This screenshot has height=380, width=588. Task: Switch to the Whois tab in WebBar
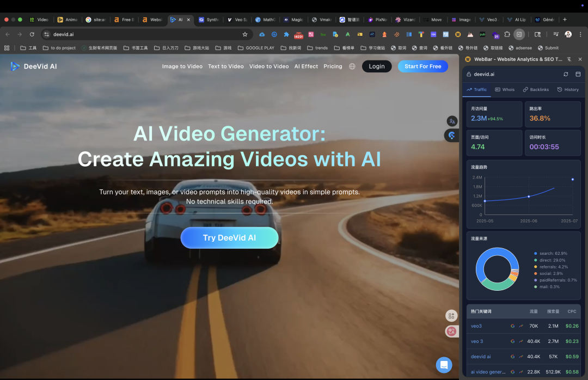(505, 90)
